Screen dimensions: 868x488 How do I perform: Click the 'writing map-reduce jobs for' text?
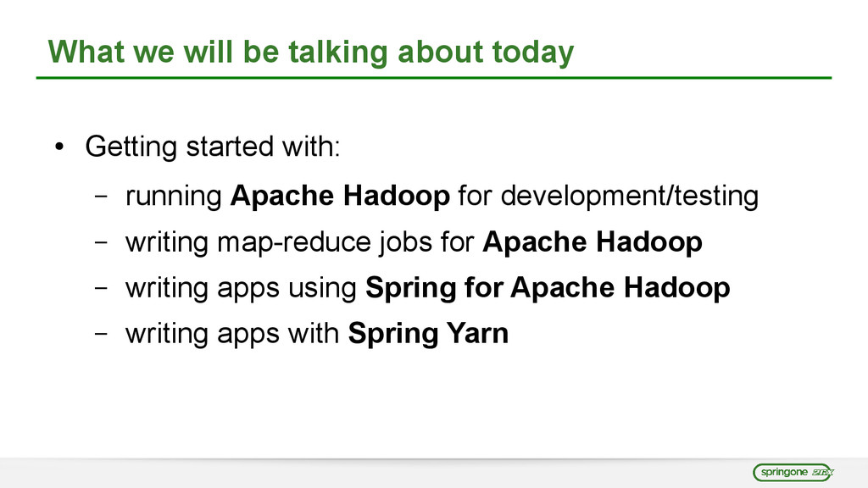[300, 243]
